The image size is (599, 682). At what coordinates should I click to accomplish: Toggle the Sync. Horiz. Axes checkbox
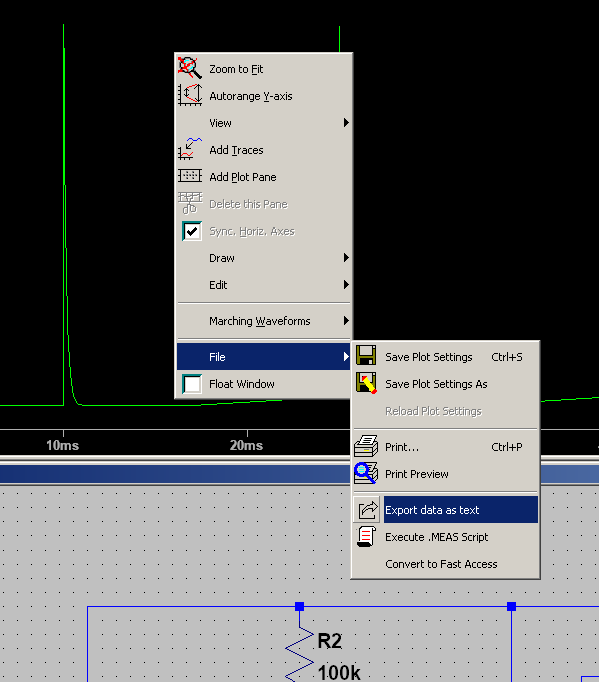[x=192, y=231]
